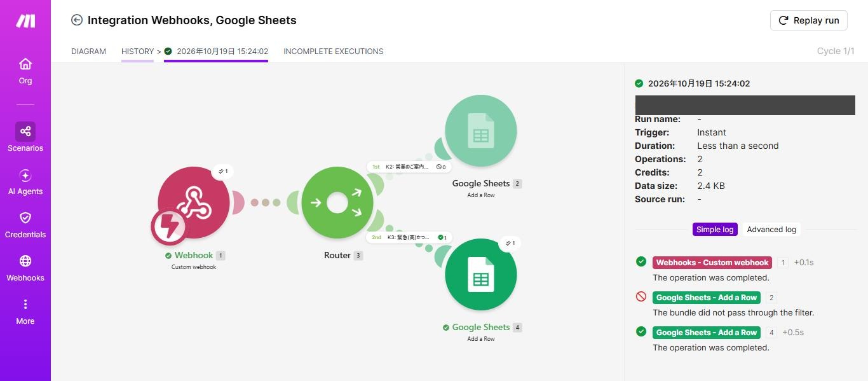Go back using the arrow beside the scenario title
Viewport: 868px width, 381px height.
[77, 20]
